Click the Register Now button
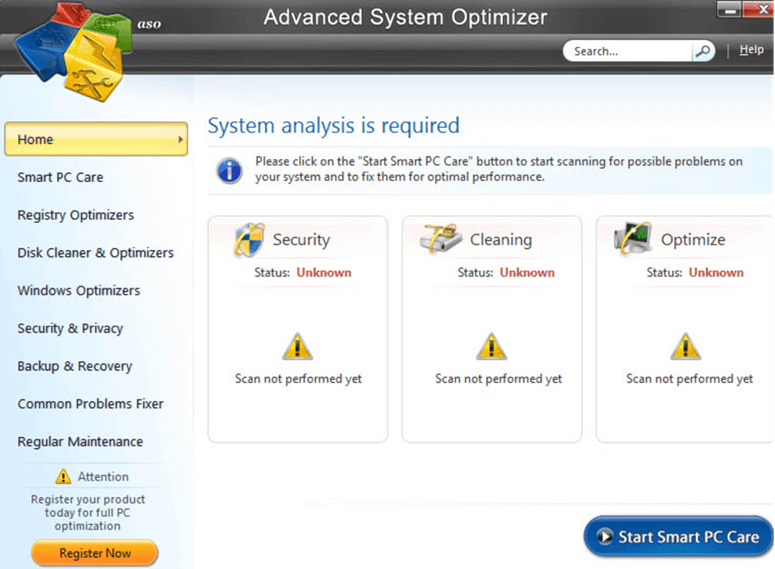The image size is (775, 569). coord(95,553)
